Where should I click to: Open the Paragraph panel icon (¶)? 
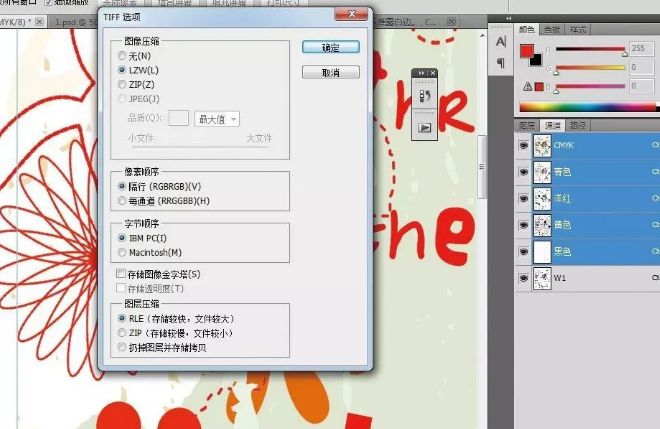click(501, 63)
